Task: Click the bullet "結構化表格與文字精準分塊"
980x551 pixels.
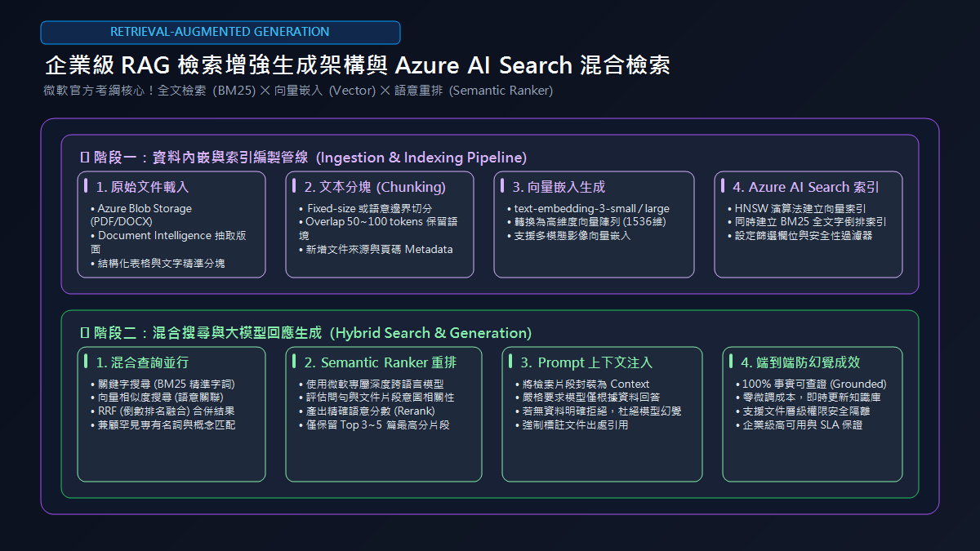Action: click(158, 263)
